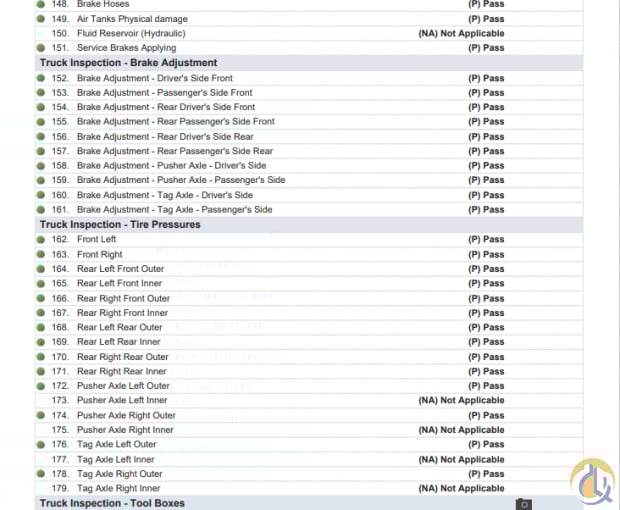Screen dimensions: 620x510
Task: Click Pass result for item 157
Action: tap(486, 151)
